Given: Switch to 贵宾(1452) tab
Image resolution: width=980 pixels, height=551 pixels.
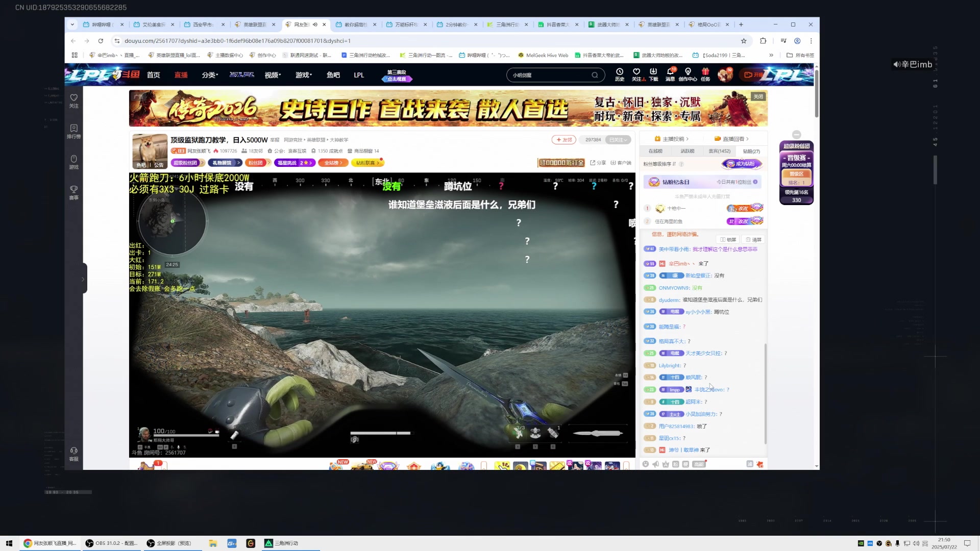Looking at the screenshot, I should tap(719, 151).
